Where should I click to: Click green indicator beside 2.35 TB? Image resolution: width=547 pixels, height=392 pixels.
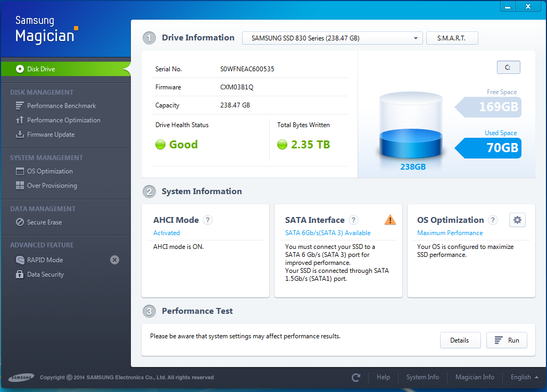pyautogui.click(x=282, y=144)
